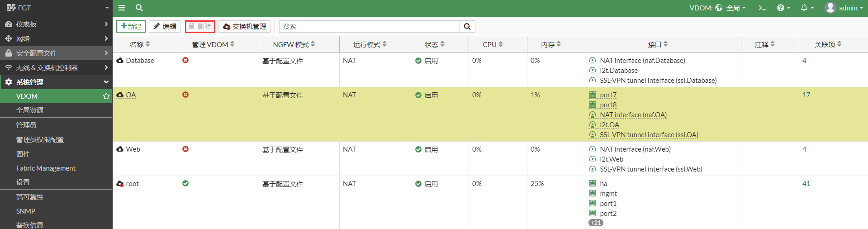Click the 新建 button
Viewport: 868px width, 229px height.
tap(131, 27)
